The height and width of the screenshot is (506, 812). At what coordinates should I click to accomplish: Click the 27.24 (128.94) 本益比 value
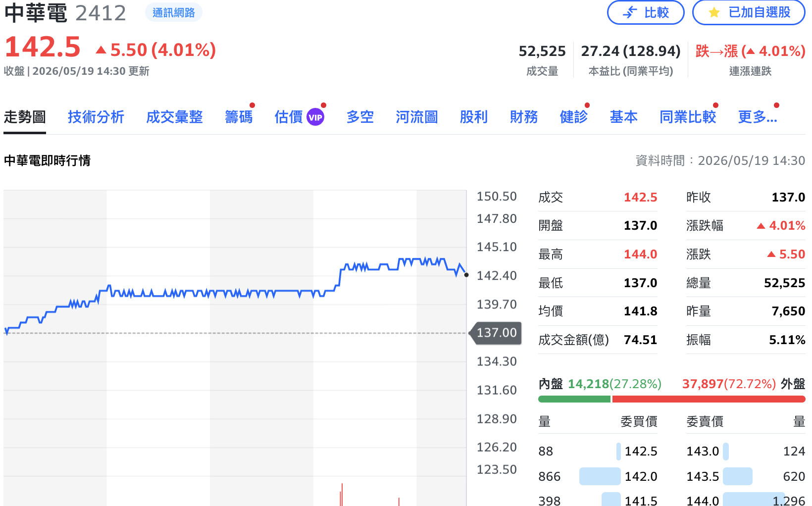631,51
